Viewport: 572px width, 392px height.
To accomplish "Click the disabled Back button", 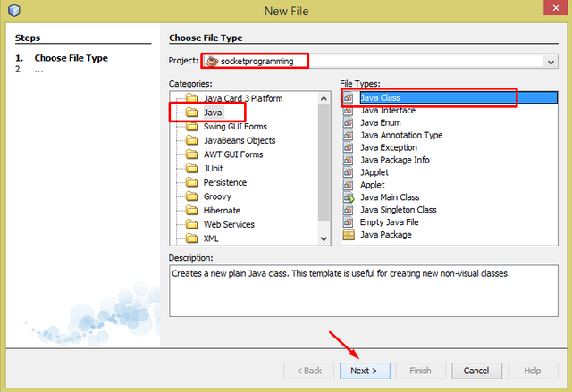I will point(308,371).
